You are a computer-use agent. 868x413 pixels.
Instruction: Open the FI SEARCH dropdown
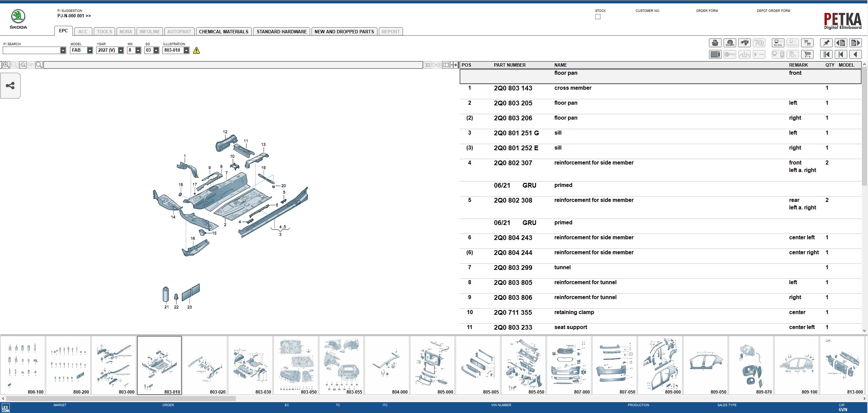tap(63, 50)
